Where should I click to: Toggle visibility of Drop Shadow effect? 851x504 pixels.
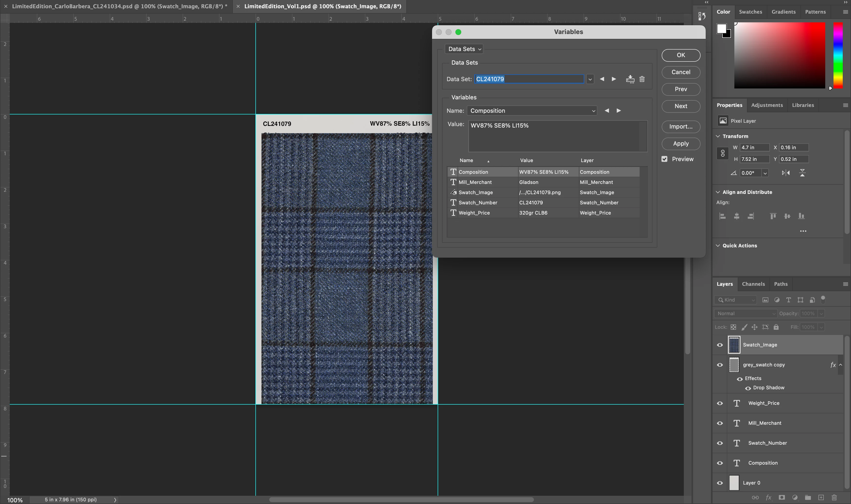coord(748,388)
